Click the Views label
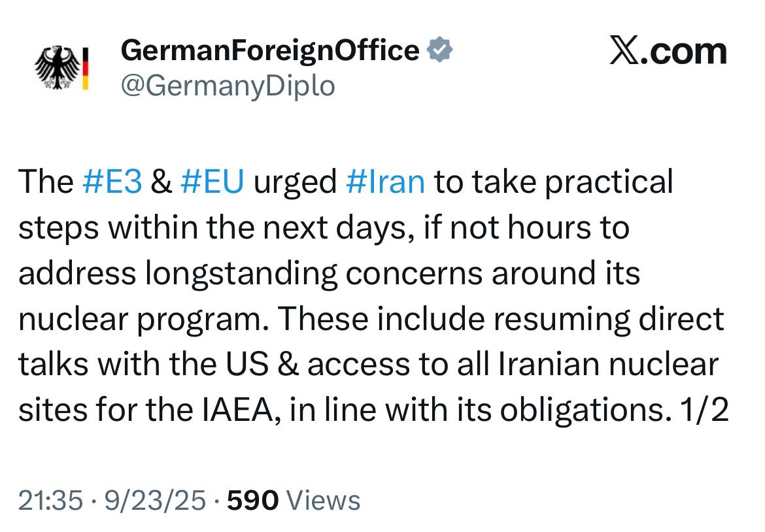This screenshot has height=532, width=765. 324,501
